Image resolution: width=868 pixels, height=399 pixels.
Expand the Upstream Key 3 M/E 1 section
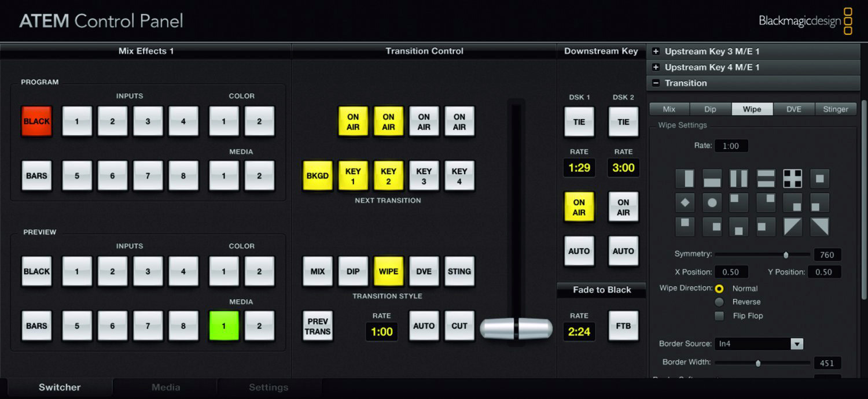click(x=656, y=51)
